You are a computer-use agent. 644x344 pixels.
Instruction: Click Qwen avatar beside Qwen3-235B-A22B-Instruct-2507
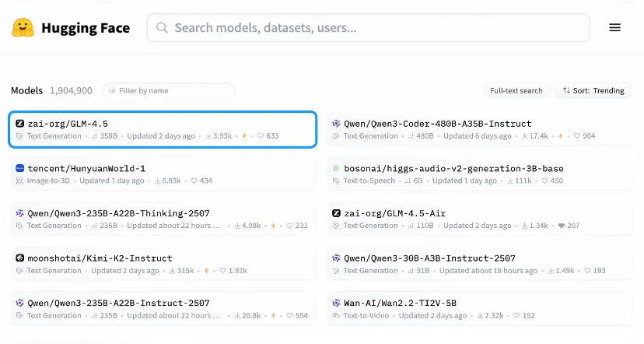pos(19,303)
